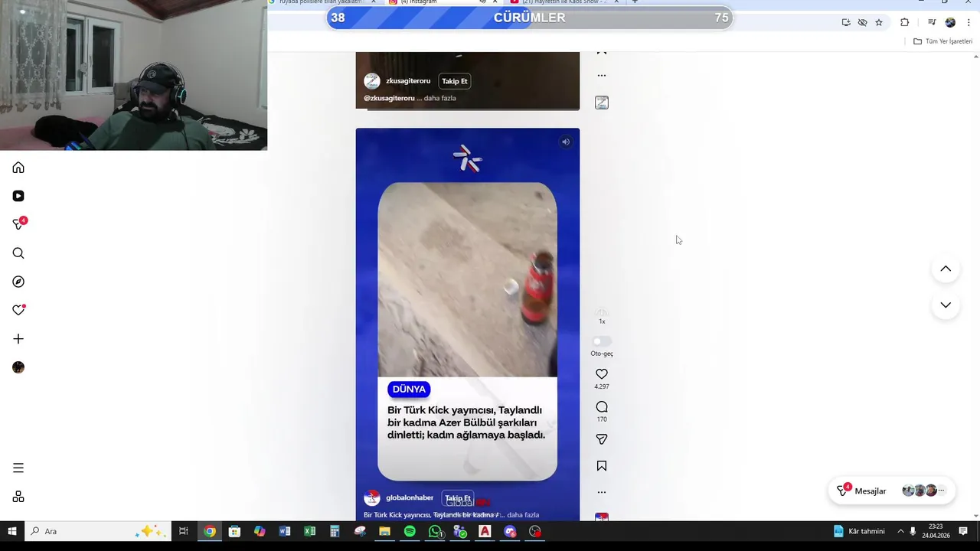Open zkusagiteroru avatar picture

[372, 81]
